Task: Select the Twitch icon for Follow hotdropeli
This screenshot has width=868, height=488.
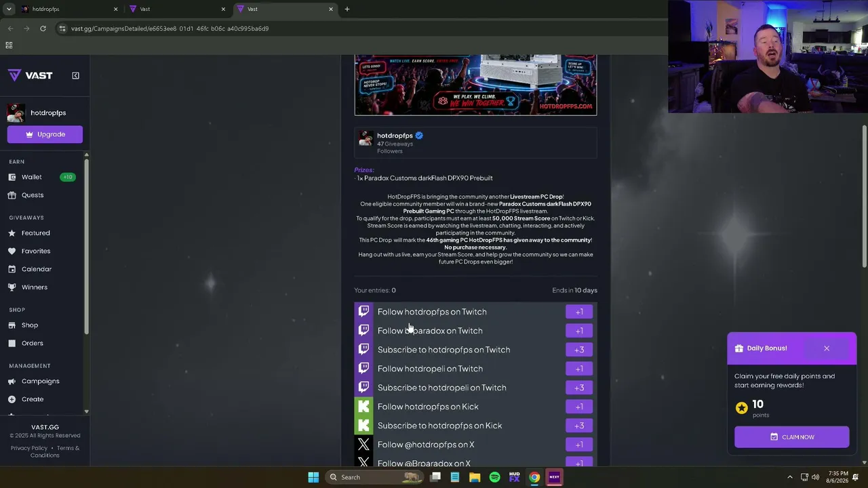Action: (363, 369)
